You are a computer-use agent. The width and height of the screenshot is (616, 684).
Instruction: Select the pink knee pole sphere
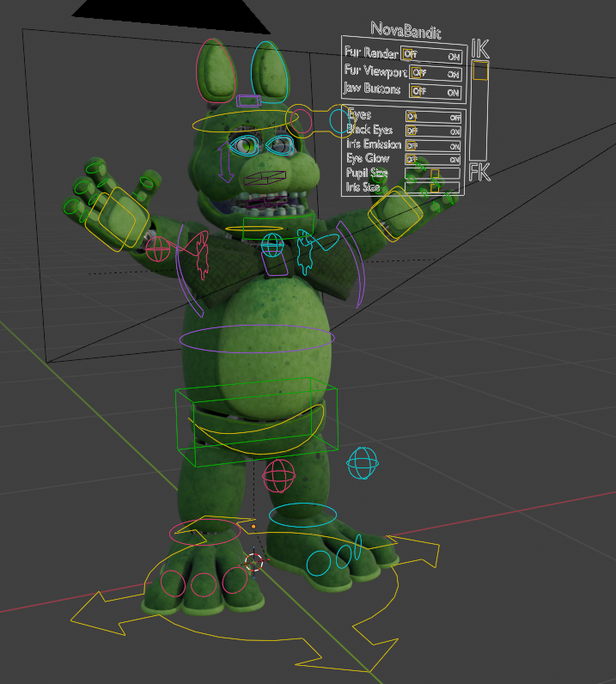[278, 476]
